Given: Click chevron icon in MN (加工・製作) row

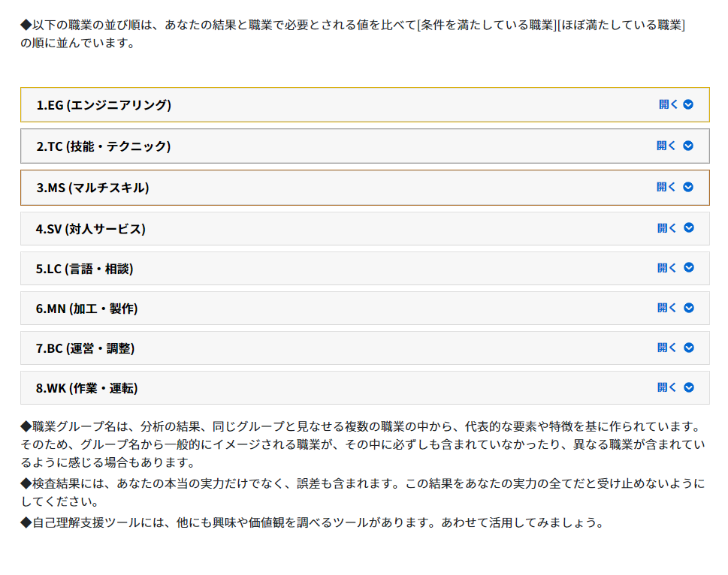Looking at the screenshot, I should point(689,308).
